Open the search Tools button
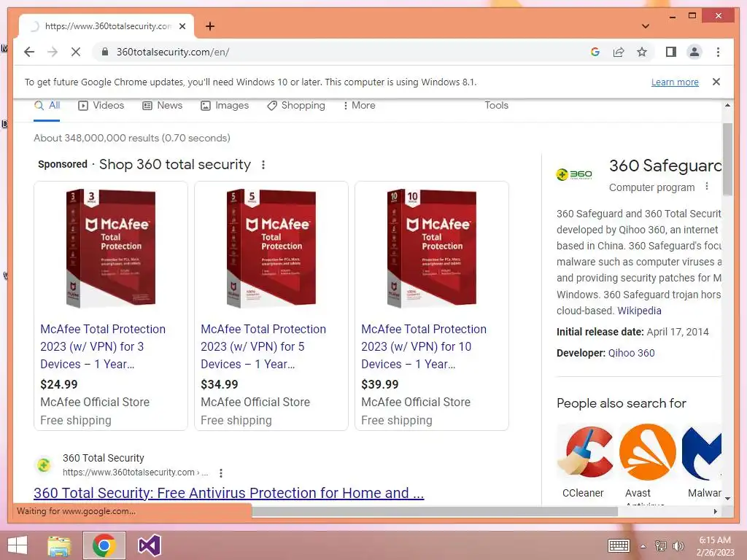 point(496,105)
